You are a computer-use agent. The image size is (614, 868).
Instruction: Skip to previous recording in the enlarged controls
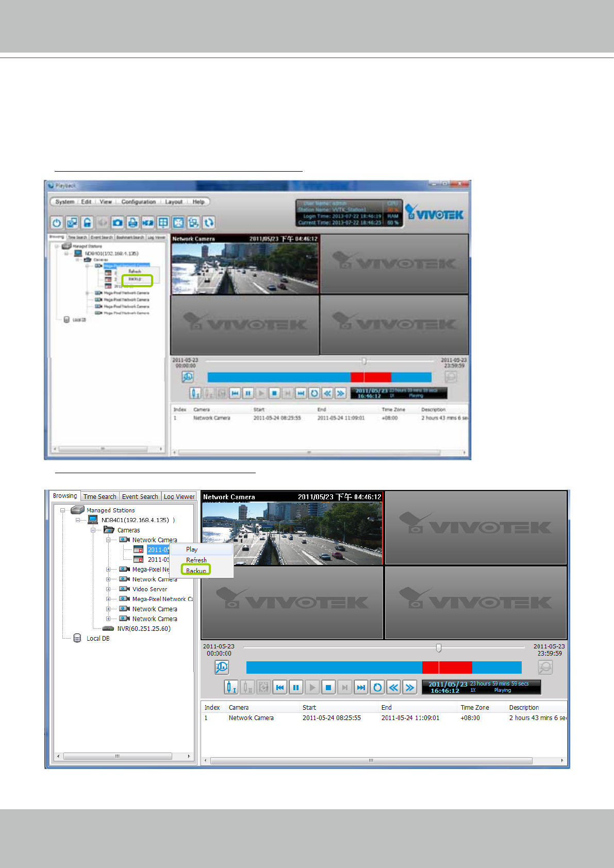(x=280, y=687)
